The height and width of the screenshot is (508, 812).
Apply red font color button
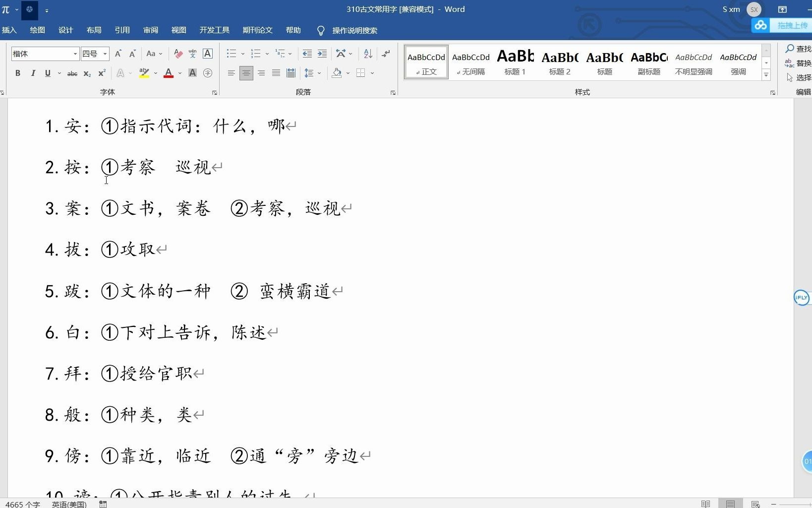point(169,73)
